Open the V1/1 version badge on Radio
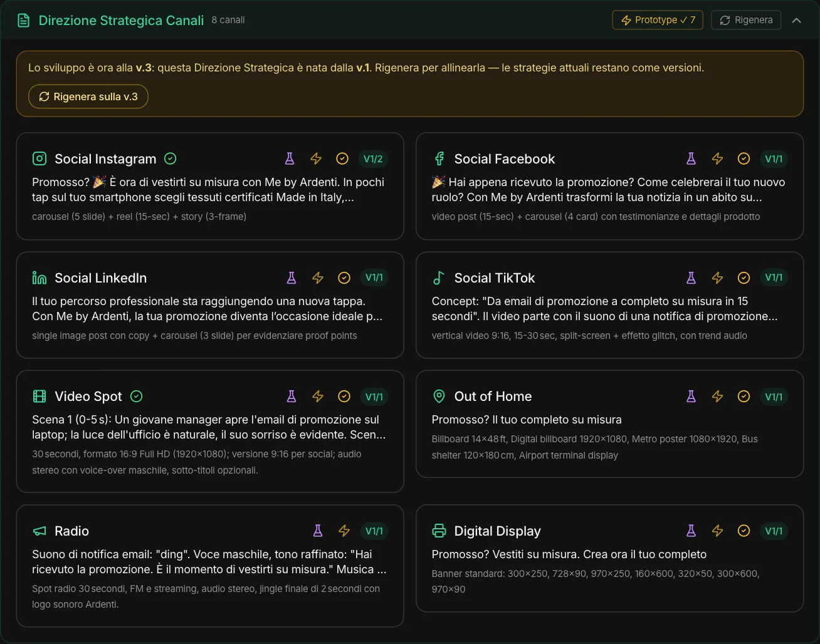The height and width of the screenshot is (644, 820). pos(374,531)
